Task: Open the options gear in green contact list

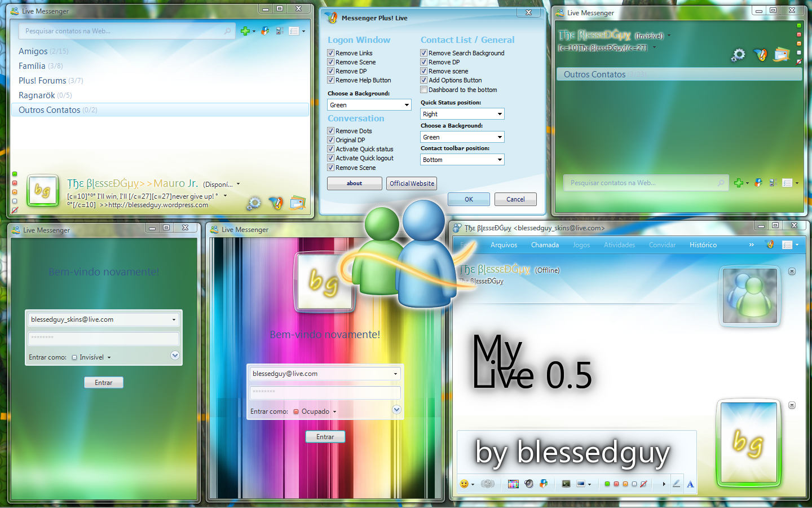Action: pos(738,55)
